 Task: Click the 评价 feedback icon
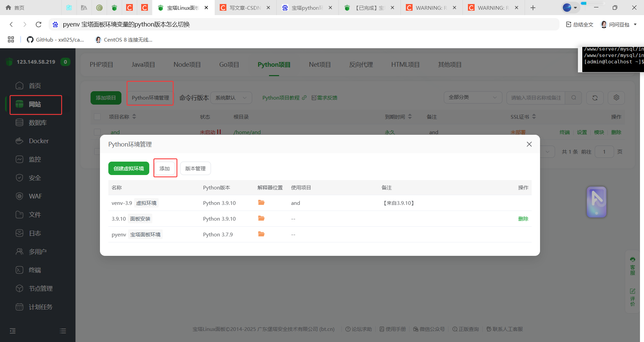[633, 297]
